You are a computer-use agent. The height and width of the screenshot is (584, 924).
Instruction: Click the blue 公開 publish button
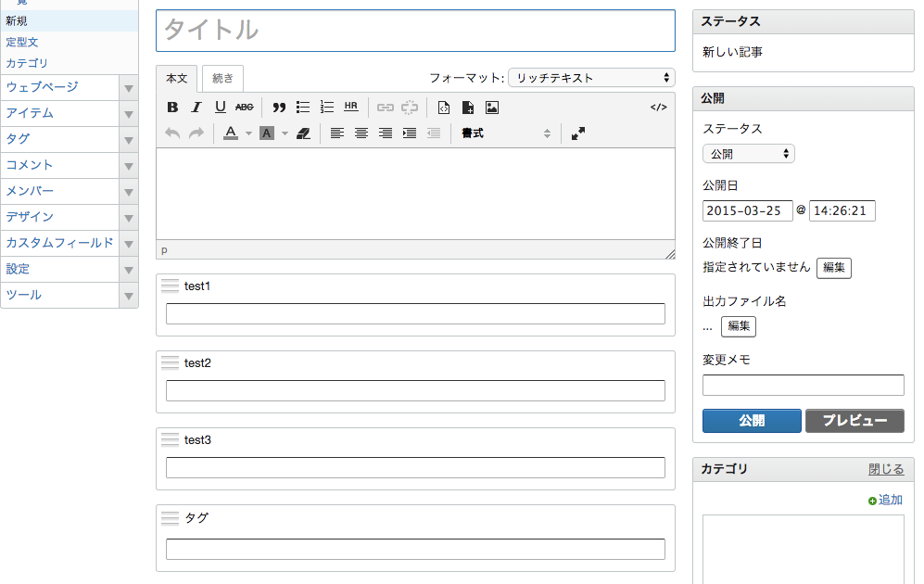pyautogui.click(x=752, y=421)
